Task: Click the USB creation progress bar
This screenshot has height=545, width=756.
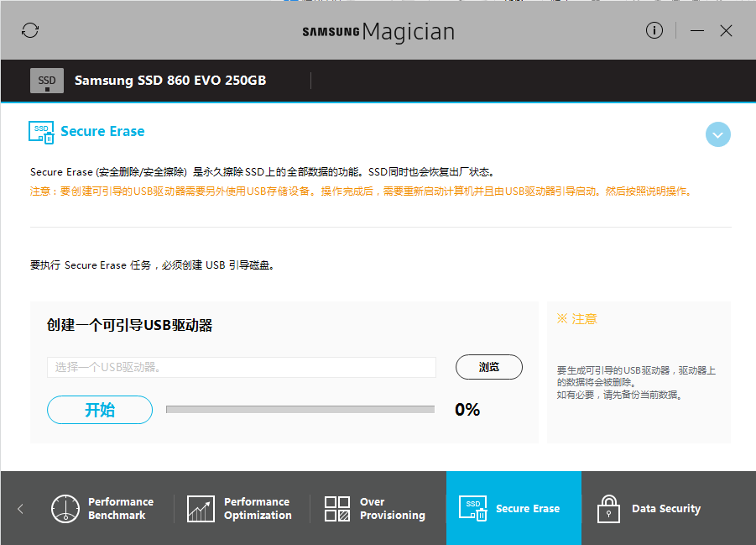Action: 300,410
